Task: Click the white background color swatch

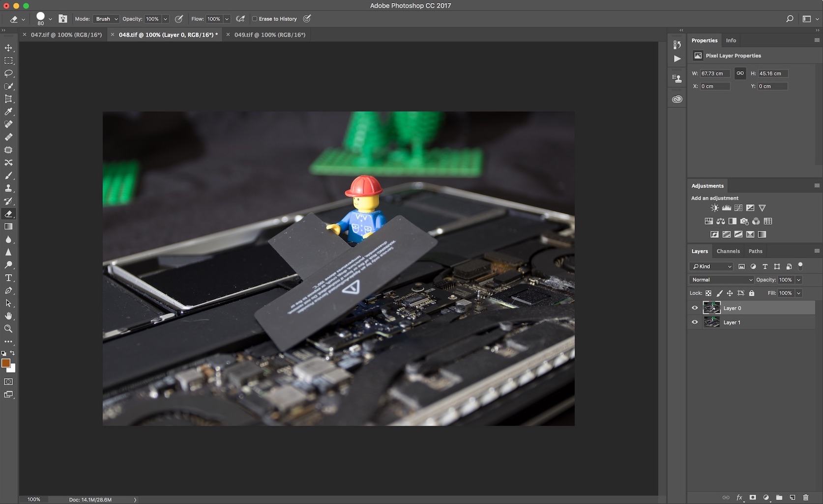Action: [x=12, y=369]
